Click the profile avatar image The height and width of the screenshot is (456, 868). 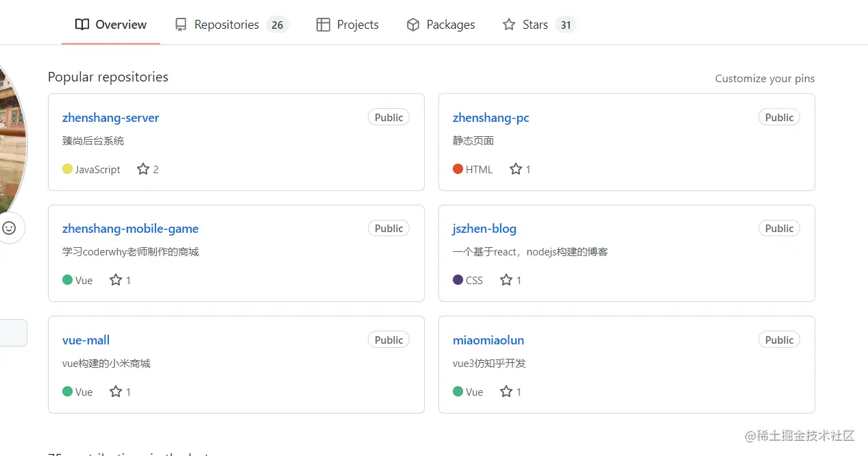point(12,140)
